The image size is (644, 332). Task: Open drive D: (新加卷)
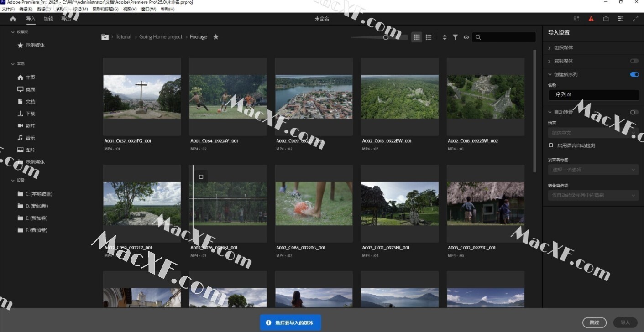pyautogui.click(x=37, y=206)
